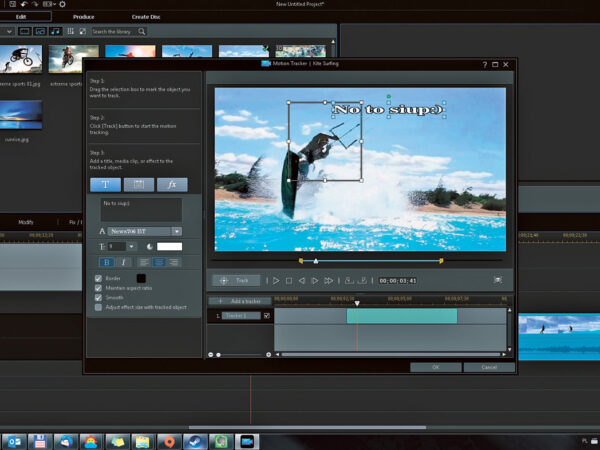Enable the Border checkbox
600x450 pixels.
98,278
